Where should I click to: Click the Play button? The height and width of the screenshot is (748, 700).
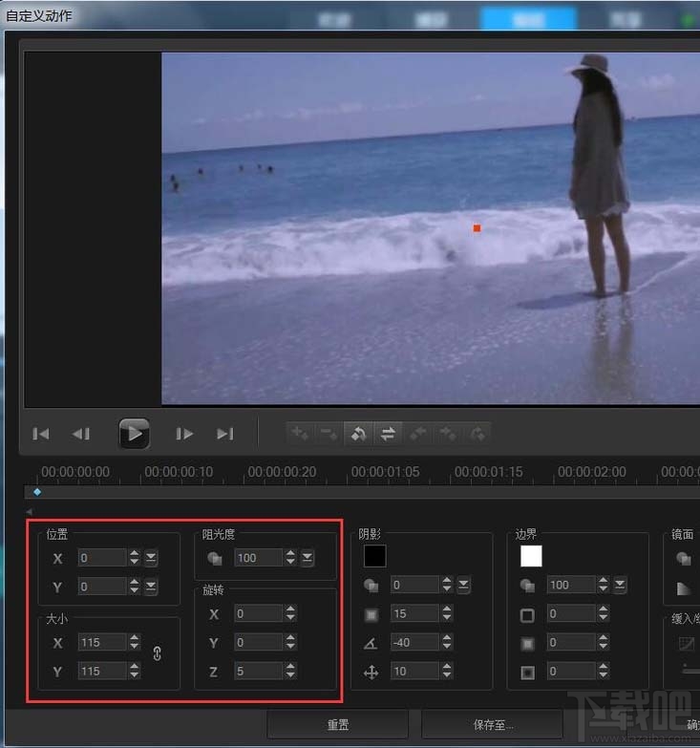135,434
